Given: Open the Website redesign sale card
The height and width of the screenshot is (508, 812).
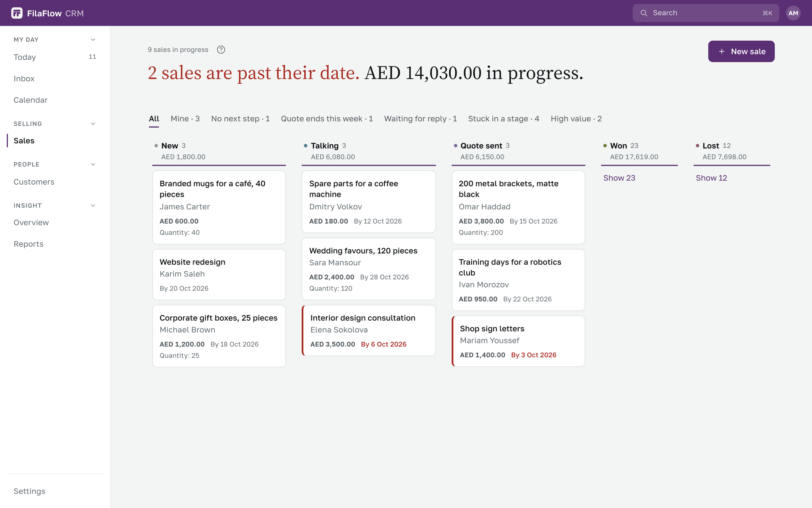Looking at the screenshot, I should coord(219,275).
